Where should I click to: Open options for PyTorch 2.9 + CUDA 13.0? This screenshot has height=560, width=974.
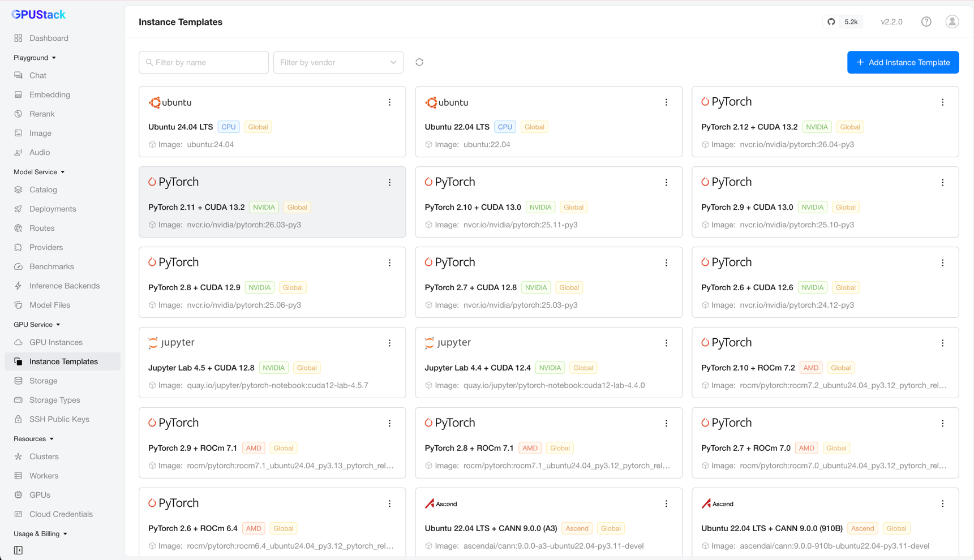coord(942,183)
